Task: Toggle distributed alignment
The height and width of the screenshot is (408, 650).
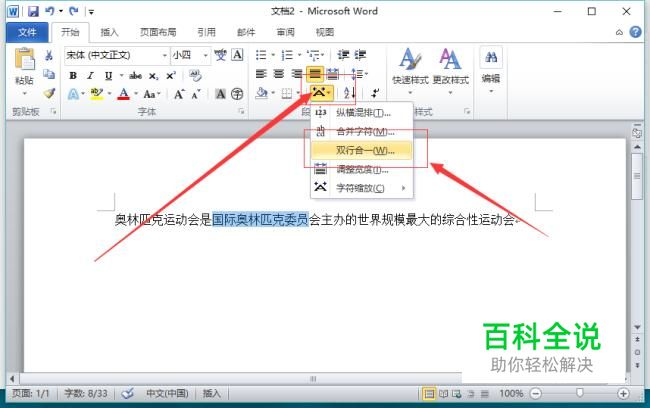Action: tap(332, 74)
